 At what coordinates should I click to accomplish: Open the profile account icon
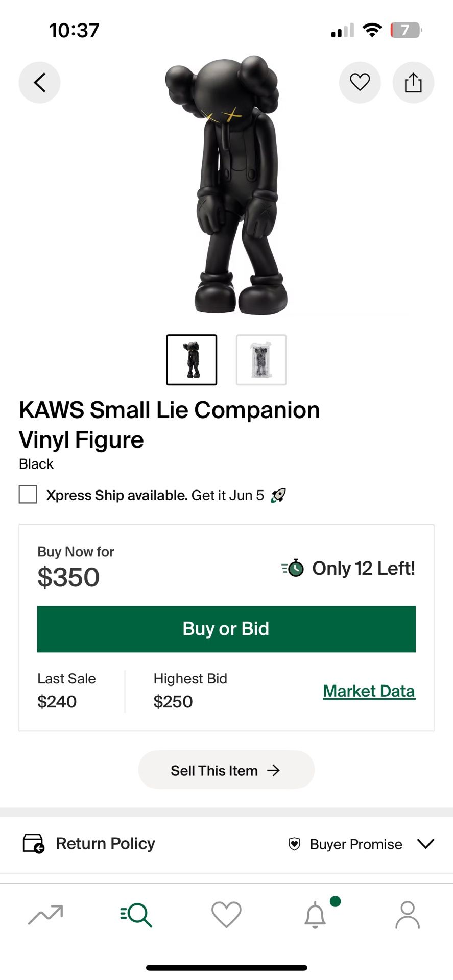coord(407,914)
